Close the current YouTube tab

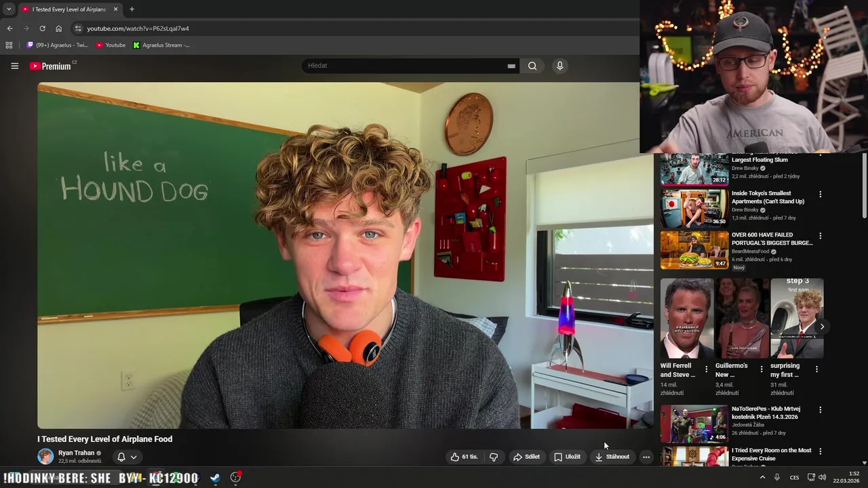[115, 9]
